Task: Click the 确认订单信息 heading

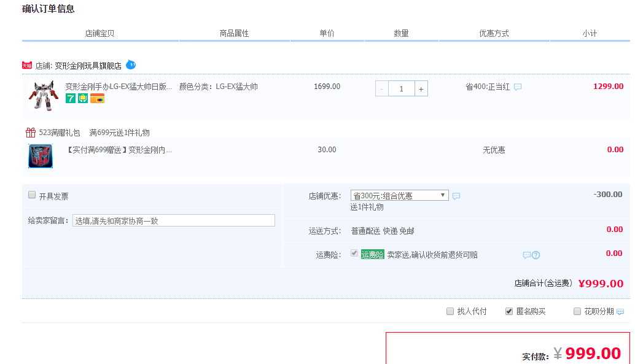Action: 48,9
